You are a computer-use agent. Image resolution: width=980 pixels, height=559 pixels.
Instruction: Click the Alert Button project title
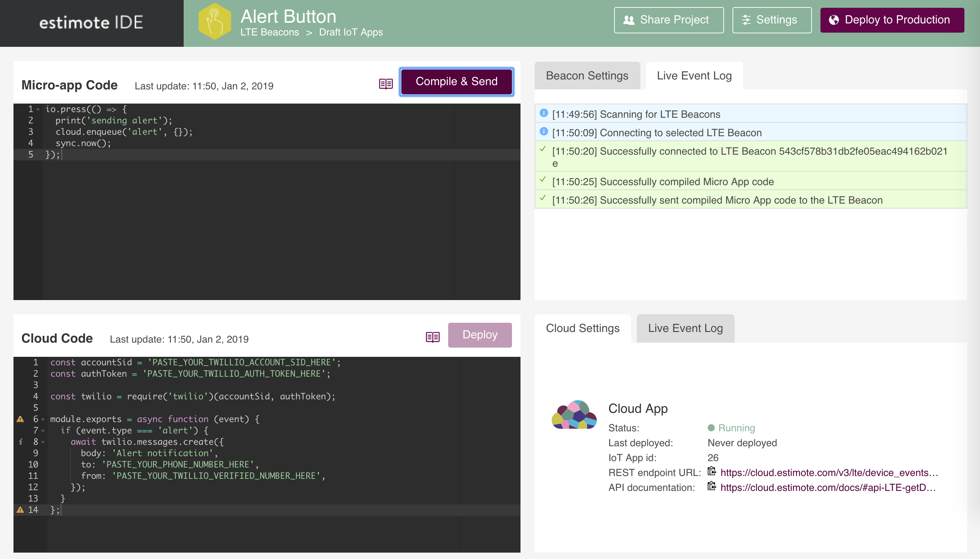tap(288, 17)
